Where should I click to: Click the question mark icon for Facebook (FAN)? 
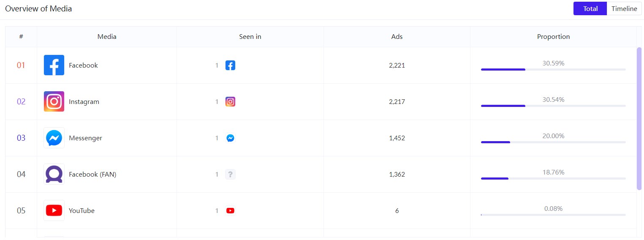tap(230, 174)
